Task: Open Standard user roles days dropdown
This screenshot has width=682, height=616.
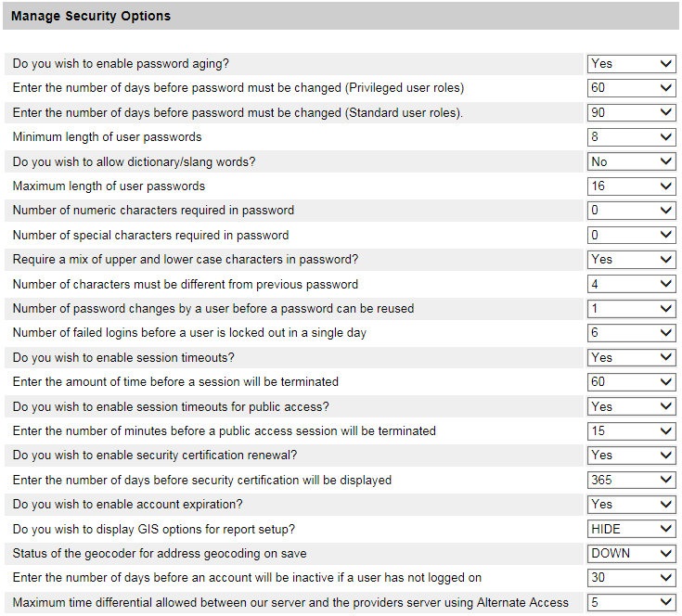Action: [x=632, y=113]
